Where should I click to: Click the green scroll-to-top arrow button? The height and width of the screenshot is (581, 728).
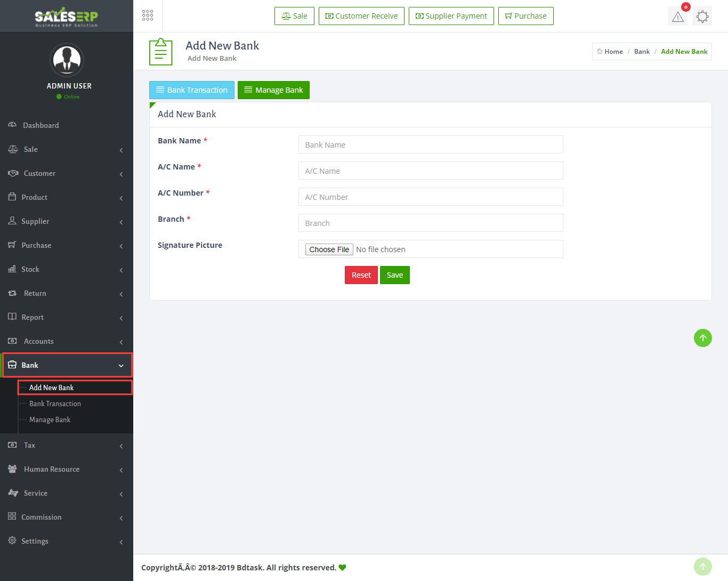click(x=703, y=338)
